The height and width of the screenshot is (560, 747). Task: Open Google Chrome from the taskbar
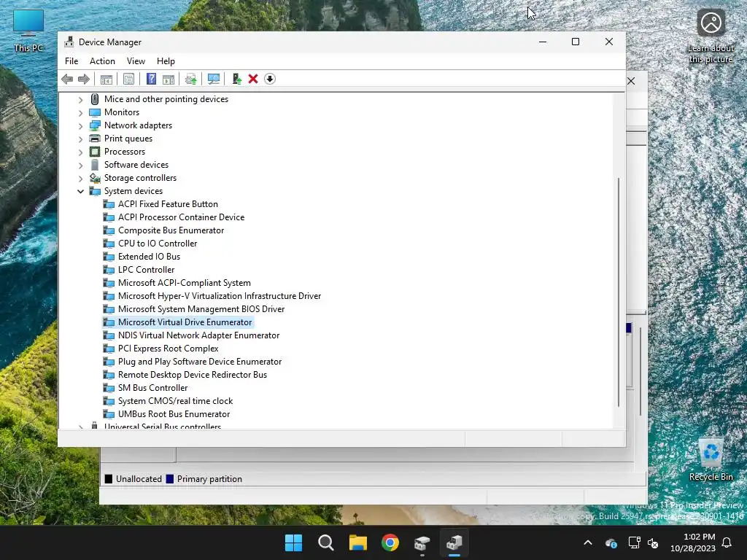pos(390,542)
